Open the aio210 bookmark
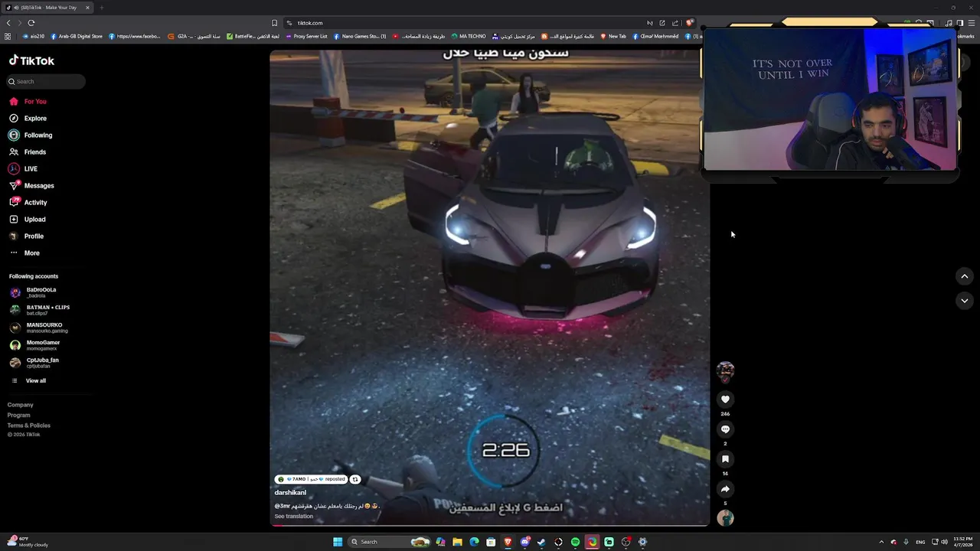The width and height of the screenshot is (980, 551). coord(33,36)
